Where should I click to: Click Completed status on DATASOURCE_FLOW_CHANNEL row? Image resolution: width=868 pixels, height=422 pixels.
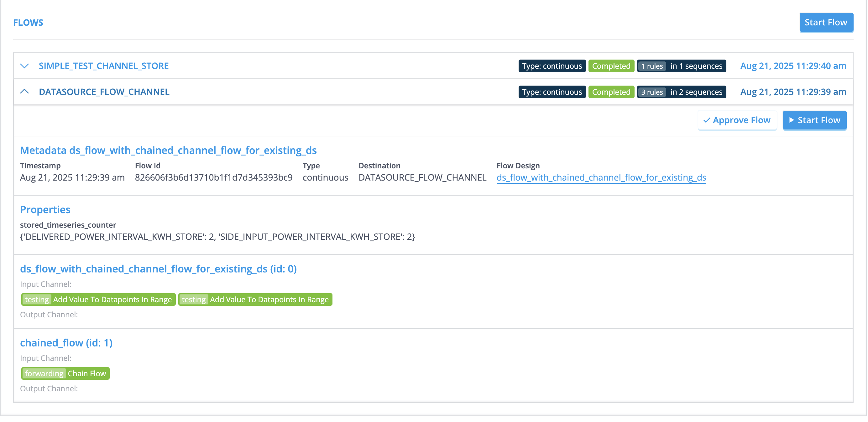[x=611, y=92]
